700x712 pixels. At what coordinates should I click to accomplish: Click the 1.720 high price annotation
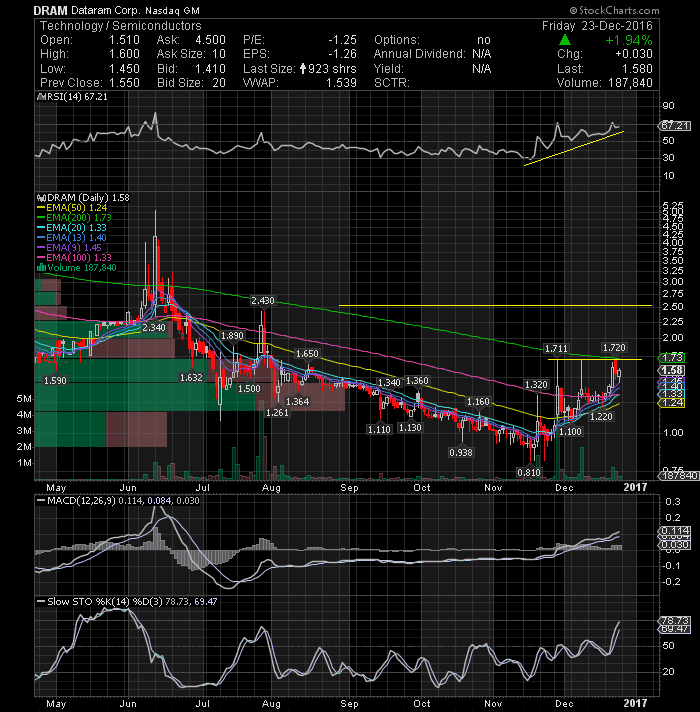pyautogui.click(x=614, y=347)
